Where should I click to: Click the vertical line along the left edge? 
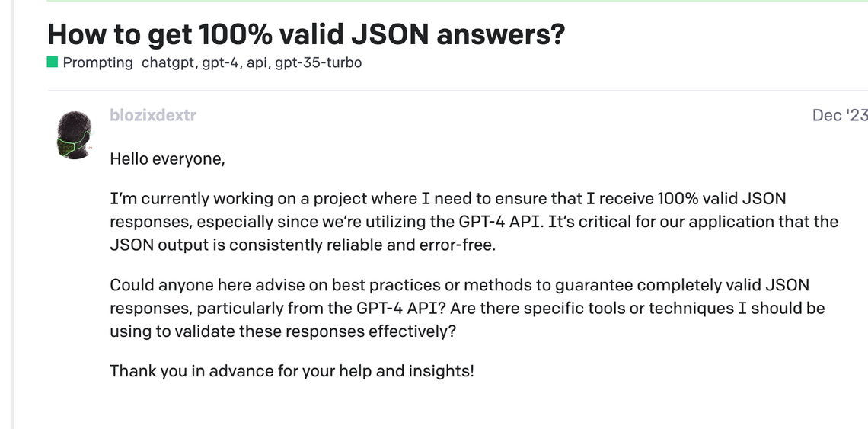12,229
